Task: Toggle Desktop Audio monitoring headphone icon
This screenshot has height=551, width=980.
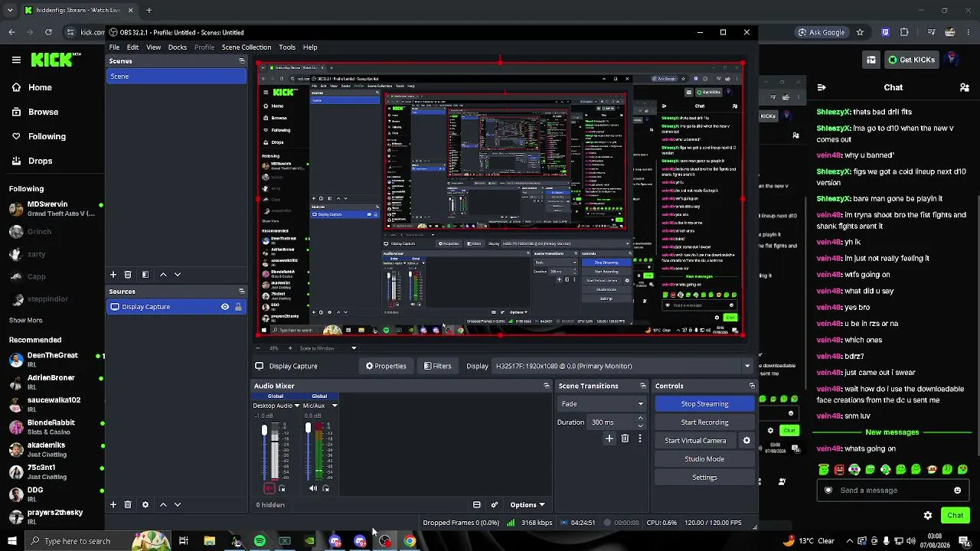Action: [x=282, y=488]
